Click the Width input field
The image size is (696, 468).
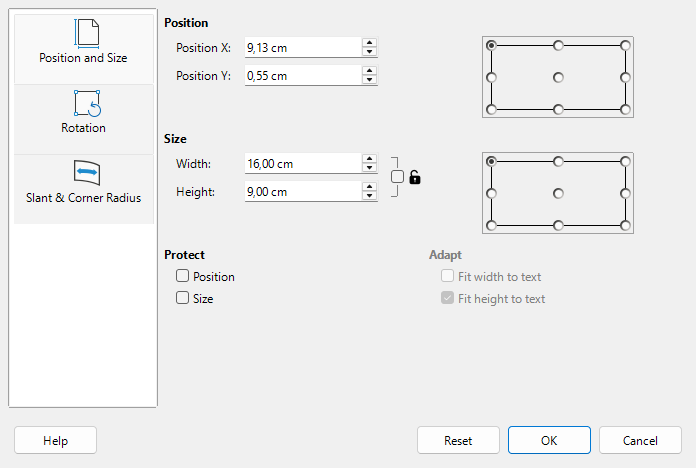tap(303, 163)
